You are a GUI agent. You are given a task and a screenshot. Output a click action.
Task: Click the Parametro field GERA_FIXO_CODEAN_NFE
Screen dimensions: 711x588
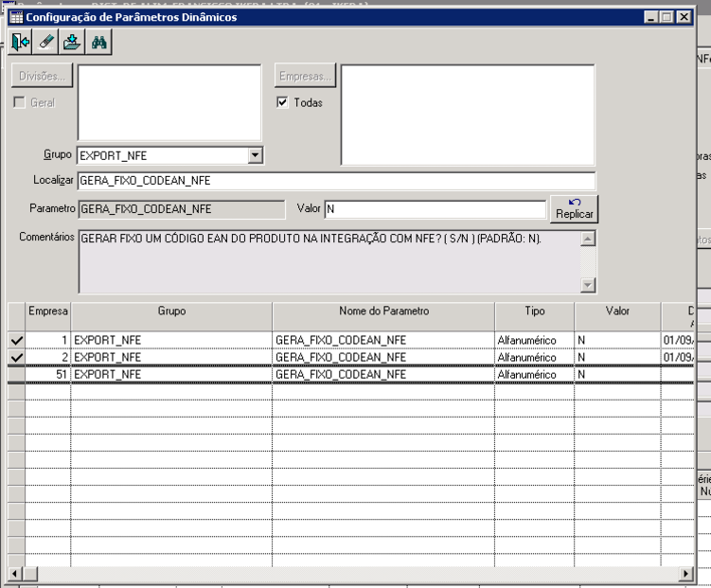click(182, 209)
